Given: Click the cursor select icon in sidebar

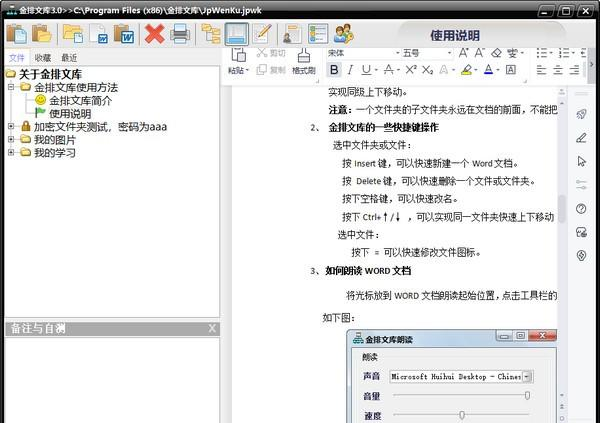Looking at the screenshot, I should click(x=581, y=161).
